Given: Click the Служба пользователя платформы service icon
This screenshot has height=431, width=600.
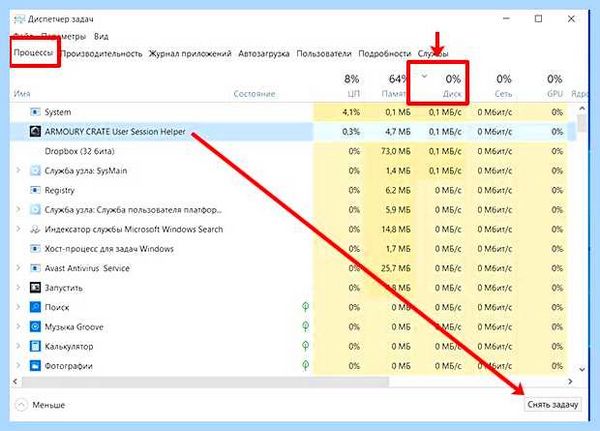Looking at the screenshot, I should [35, 210].
